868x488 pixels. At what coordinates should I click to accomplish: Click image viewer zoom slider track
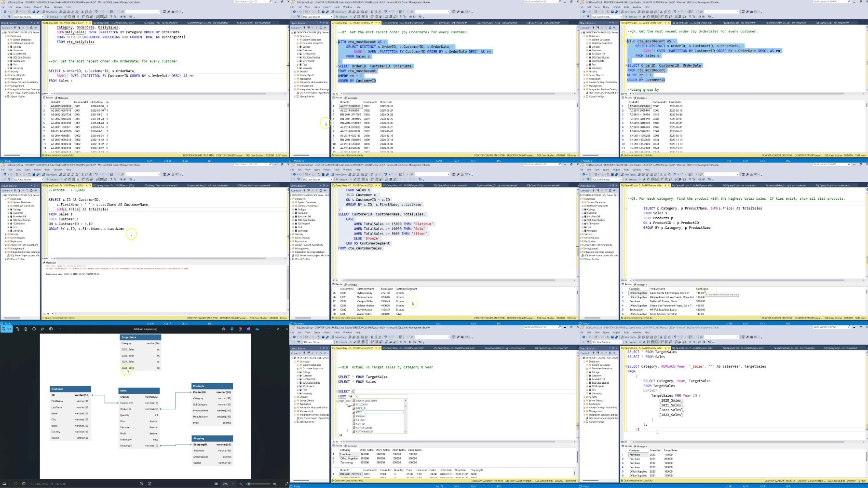click(258, 484)
